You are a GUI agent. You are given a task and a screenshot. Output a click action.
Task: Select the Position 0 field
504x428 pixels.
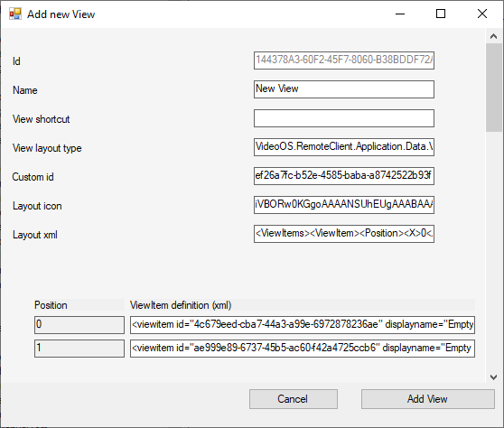(x=79, y=325)
